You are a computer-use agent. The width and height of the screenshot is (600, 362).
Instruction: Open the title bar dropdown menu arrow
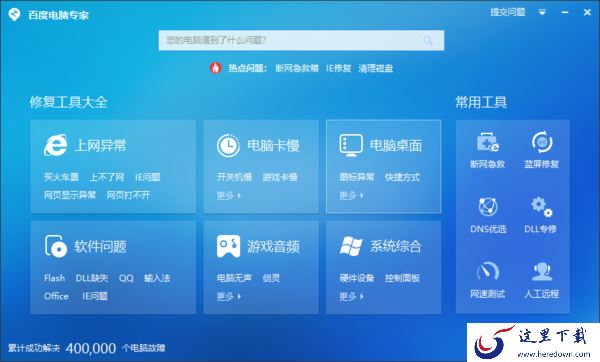coord(542,13)
